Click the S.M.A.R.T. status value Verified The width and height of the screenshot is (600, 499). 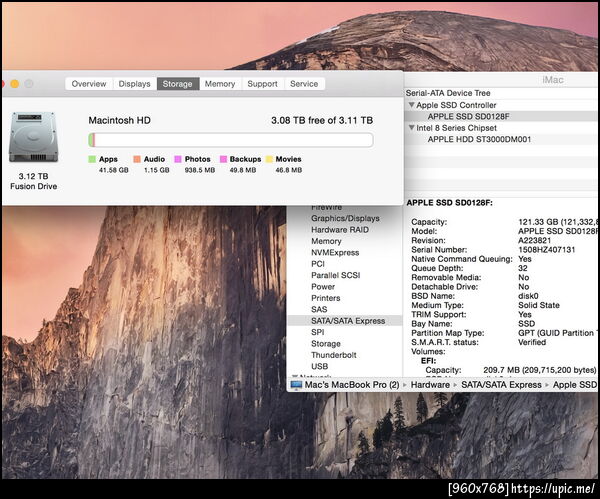(532, 342)
